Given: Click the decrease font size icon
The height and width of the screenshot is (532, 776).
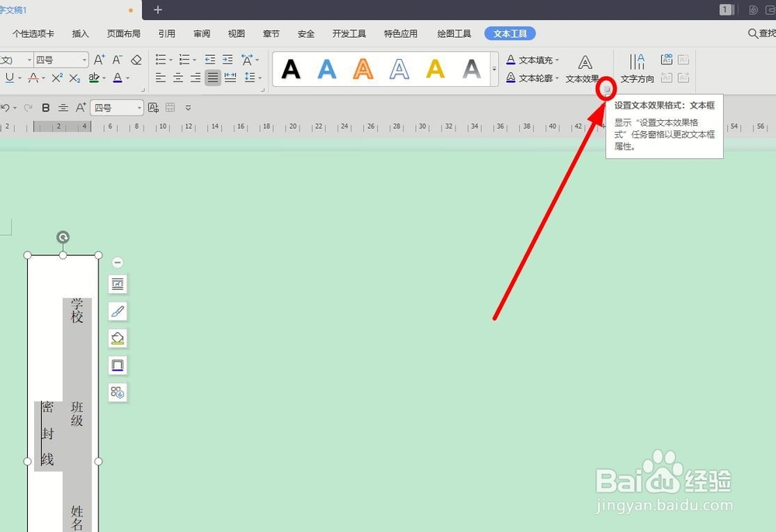Looking at the screenshot, I should 117,60.
